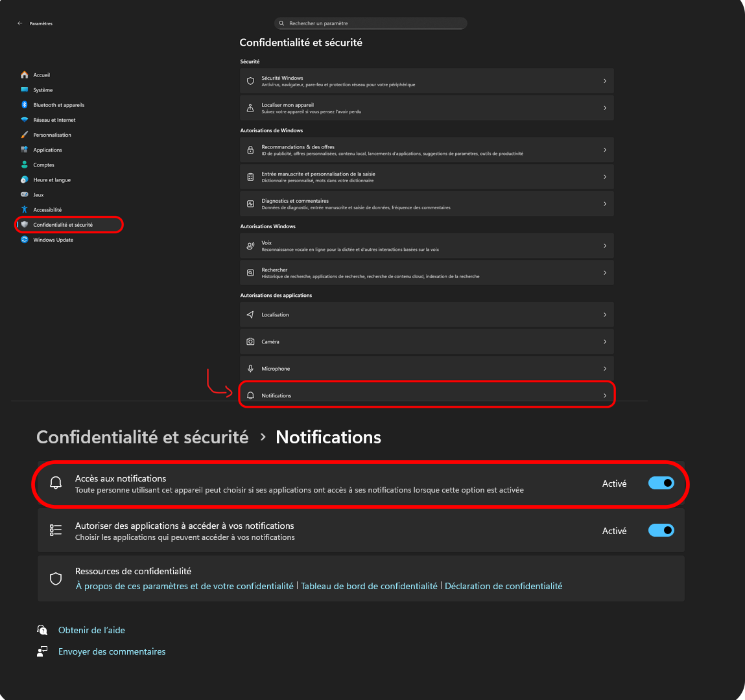Screen dimensions: 745x700
Task: Click the Bluetooth et appareils icon
Action: coord(23,104)
